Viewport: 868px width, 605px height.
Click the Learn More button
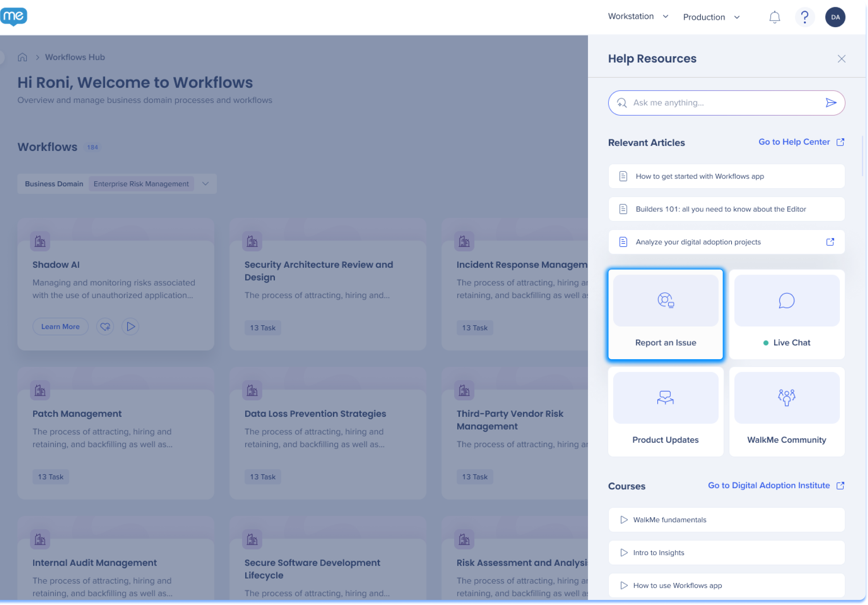[x=60, y=326]
